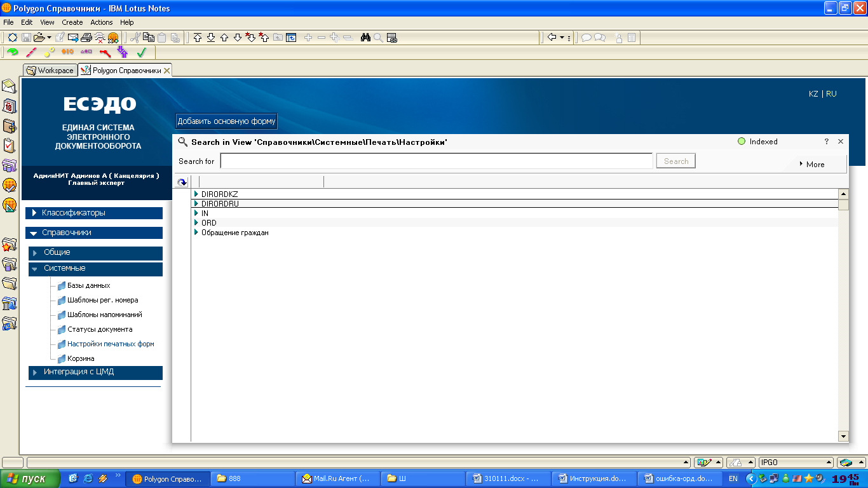Image resolution: width=868 pixels, height=488 pixels.
Task: Open Calendar bookmark icon in sidebar
Action: pos(9,106)
